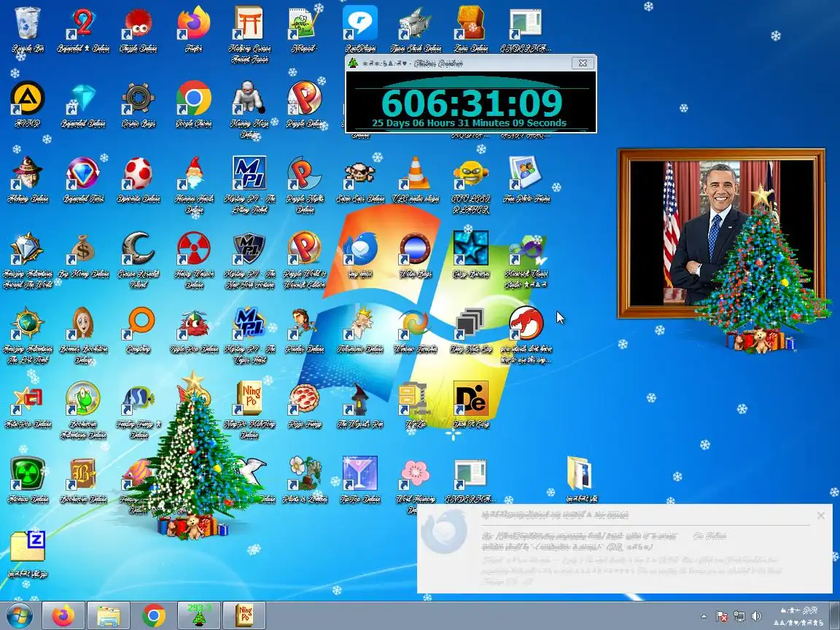Screen dimensions: 840x630
Task: Launch Water Bugs porthole icon
Action: pos(415,249)
